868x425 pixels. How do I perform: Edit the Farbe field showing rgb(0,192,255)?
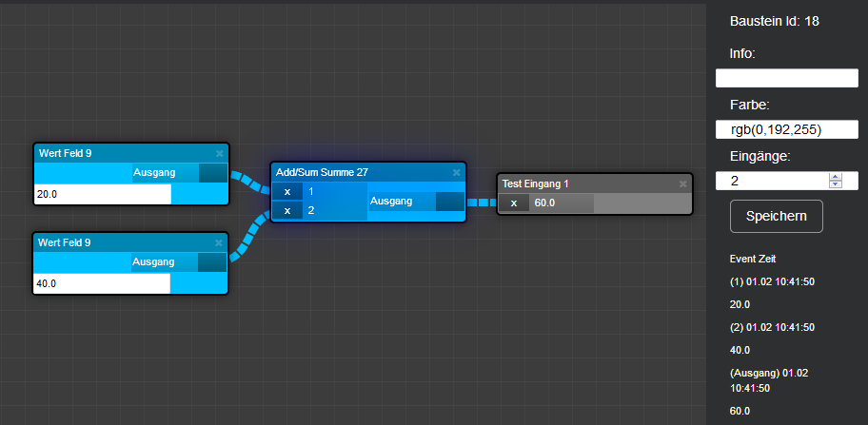pyautogui.click(x=786, y=130)
